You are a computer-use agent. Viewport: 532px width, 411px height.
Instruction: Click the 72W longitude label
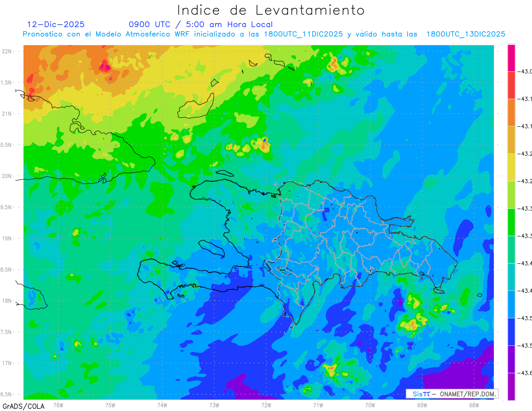pyautogui.click(x=266, y=405)
